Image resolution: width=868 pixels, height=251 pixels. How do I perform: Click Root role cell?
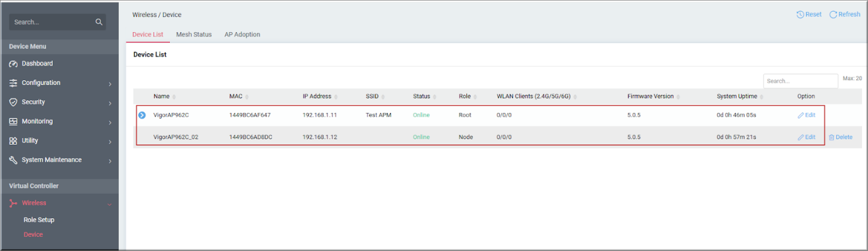465,115
